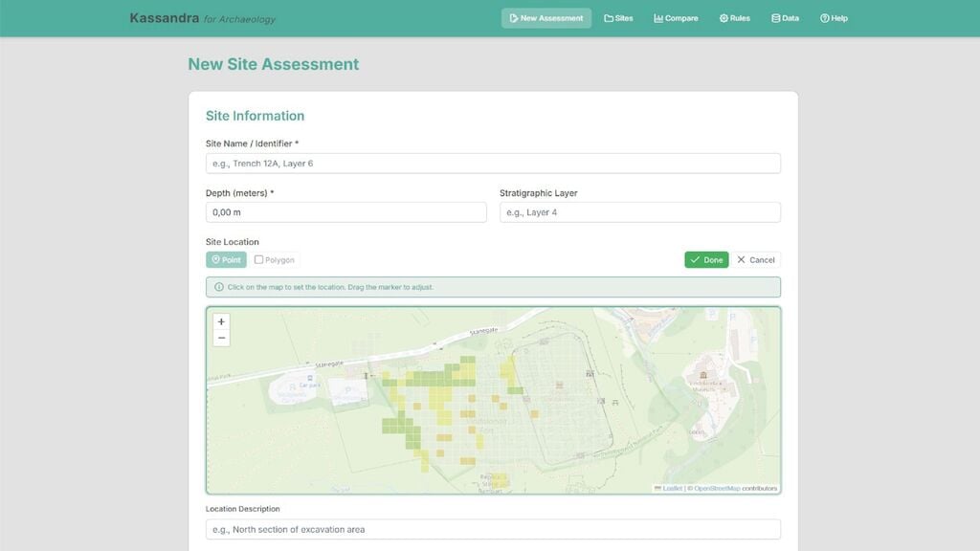Enable the Polygon drawing mode checkbox

[x=257, y=259]
